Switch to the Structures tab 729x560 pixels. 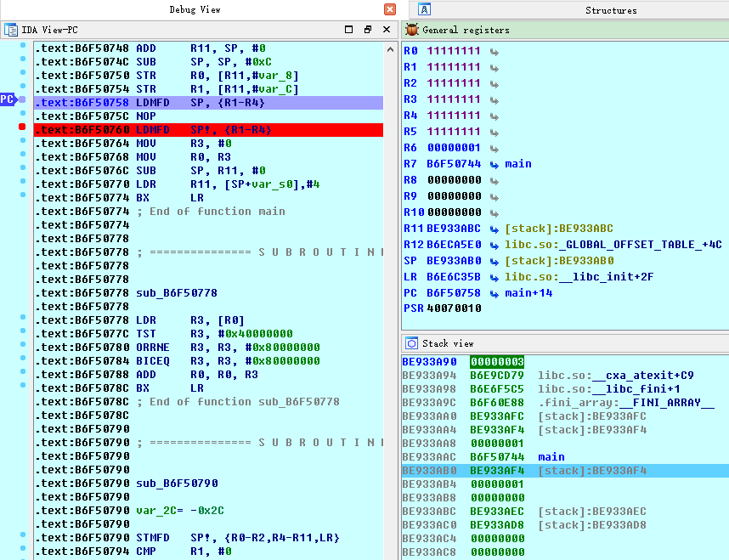coord(611,10)
